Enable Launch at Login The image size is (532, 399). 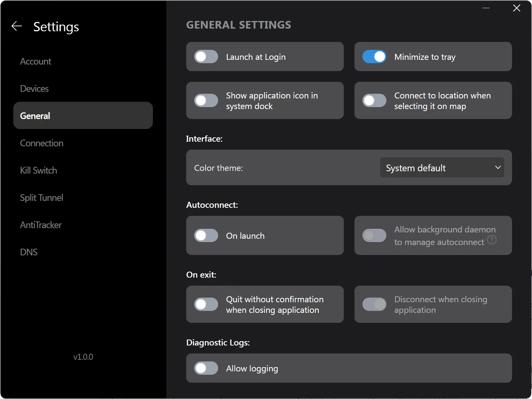[206, 57]
